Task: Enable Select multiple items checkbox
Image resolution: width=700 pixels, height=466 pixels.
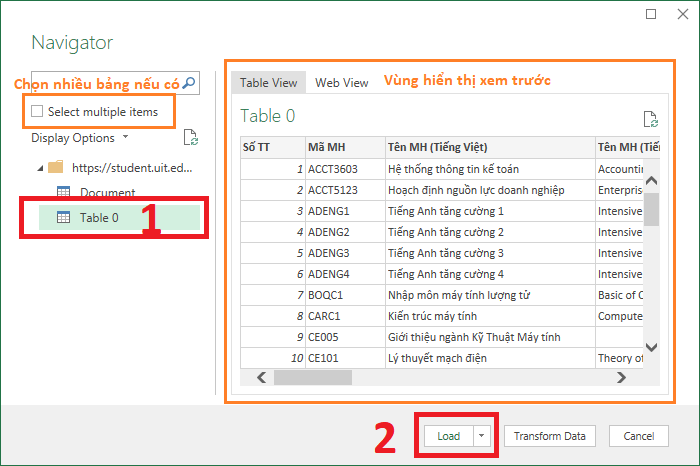Action: click(x=37, y=111)
